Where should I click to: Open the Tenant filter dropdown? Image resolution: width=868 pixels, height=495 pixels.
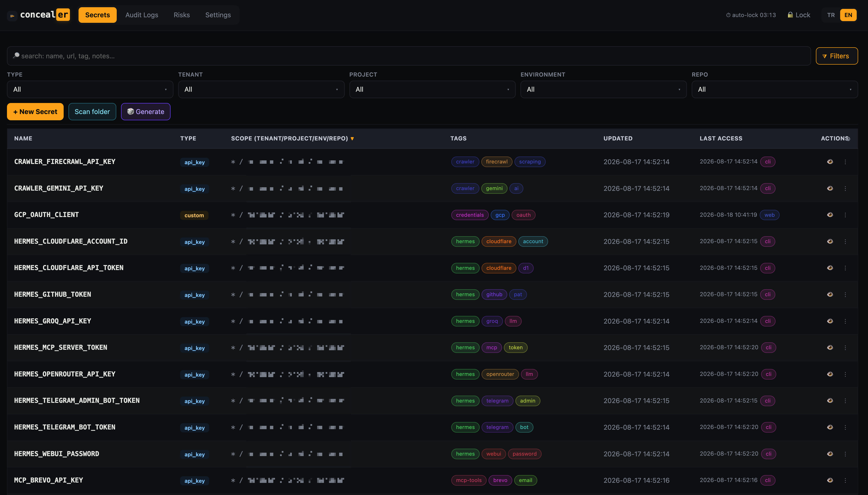click(261, 89)
